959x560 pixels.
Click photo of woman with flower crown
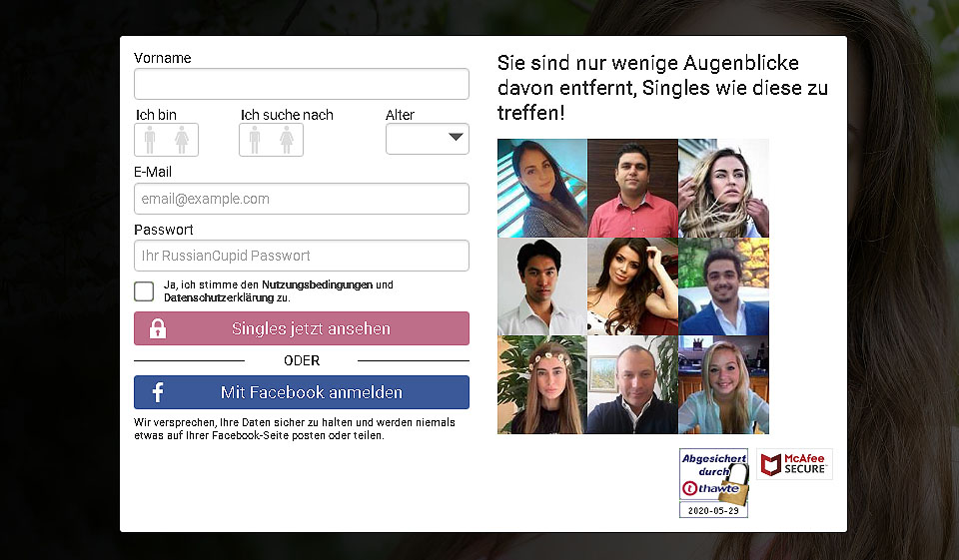[x=542, y=384]
